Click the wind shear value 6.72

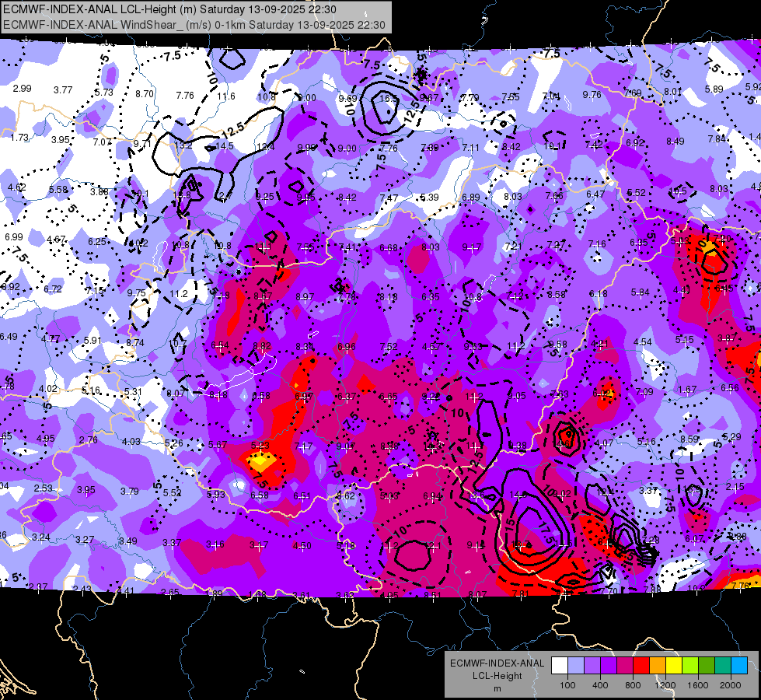click(53, 289)
